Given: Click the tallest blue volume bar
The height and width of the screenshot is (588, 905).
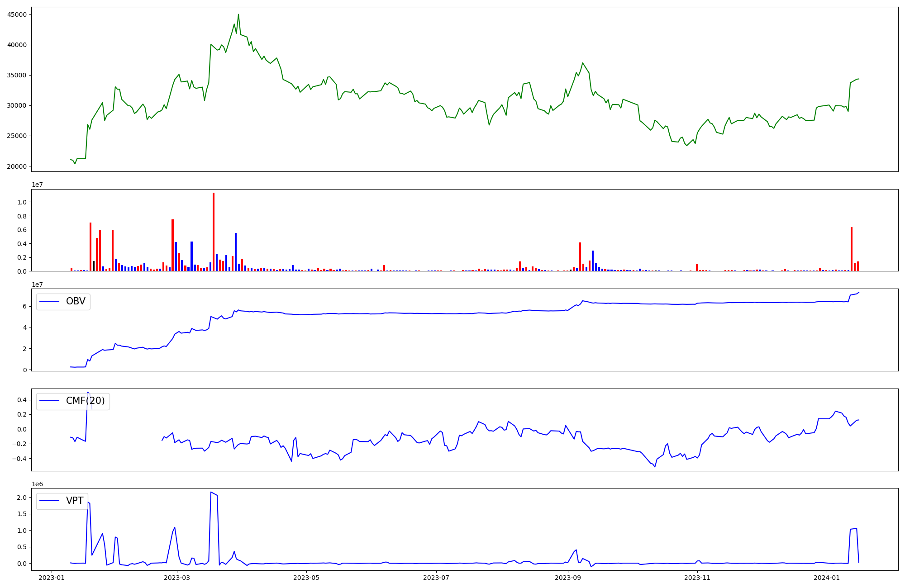Looking at the screenshot, I should [236, 252].
